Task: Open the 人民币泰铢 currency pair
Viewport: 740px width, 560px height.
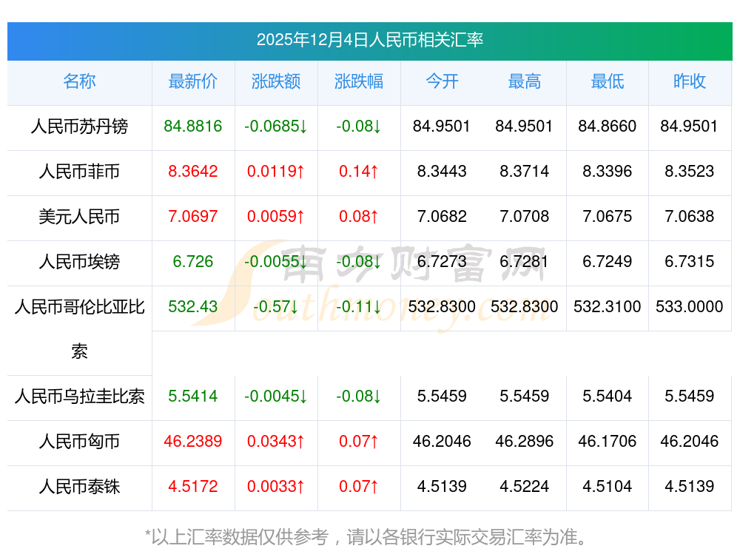Action: coord(79,487)
